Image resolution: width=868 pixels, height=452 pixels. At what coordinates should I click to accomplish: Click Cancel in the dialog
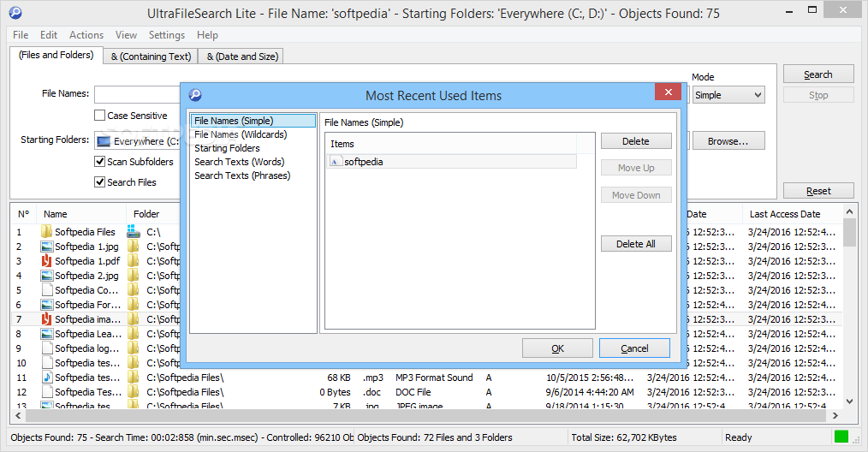click(634, 348)
